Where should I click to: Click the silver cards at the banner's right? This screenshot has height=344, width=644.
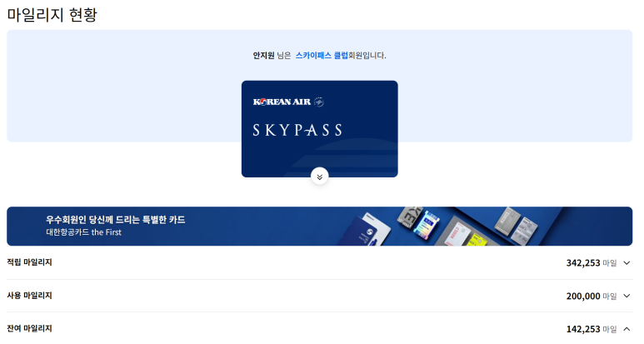click(516, 226)
